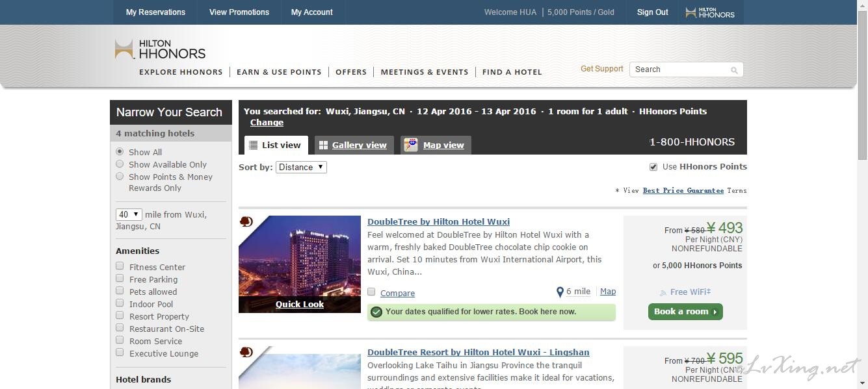Click the Sign Out link
The image size is (868, 389).
coord(653,12)
